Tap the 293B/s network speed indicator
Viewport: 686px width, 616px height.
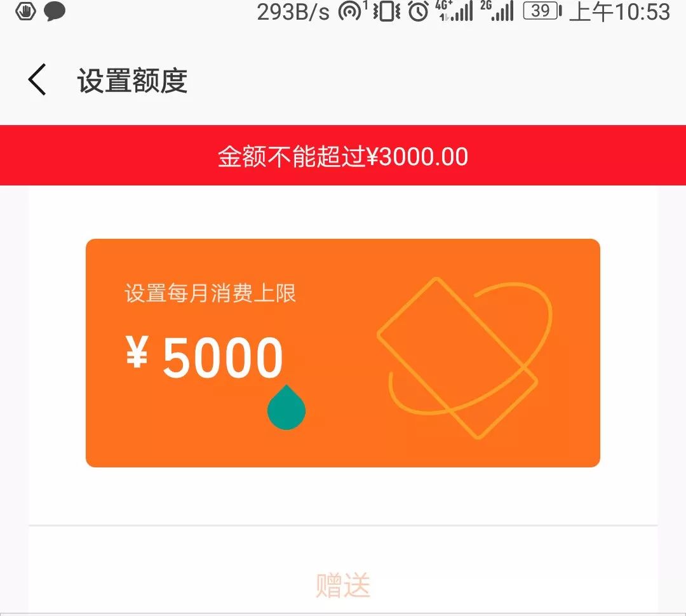pyautogui.click(x=293, y=12)
